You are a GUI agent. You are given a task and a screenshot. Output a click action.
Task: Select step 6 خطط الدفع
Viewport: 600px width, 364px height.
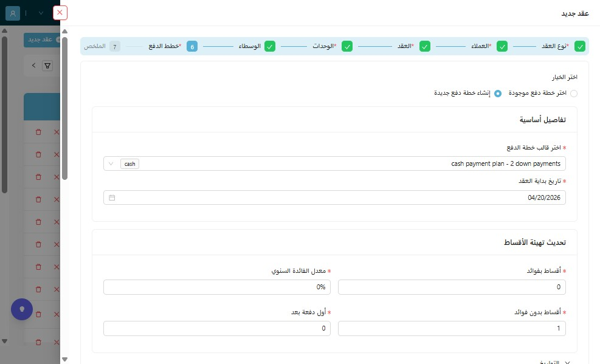173,46
